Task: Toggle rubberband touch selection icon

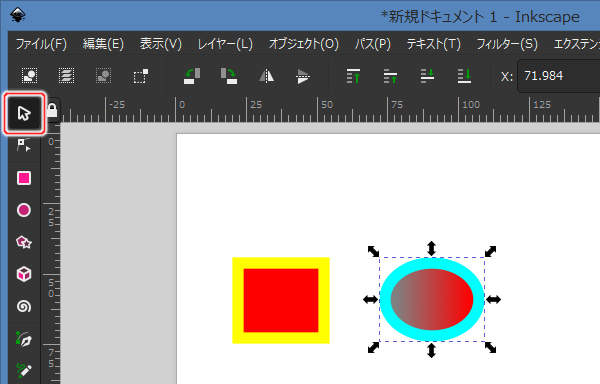Action: pyautogui.click(x=140, y=76)
